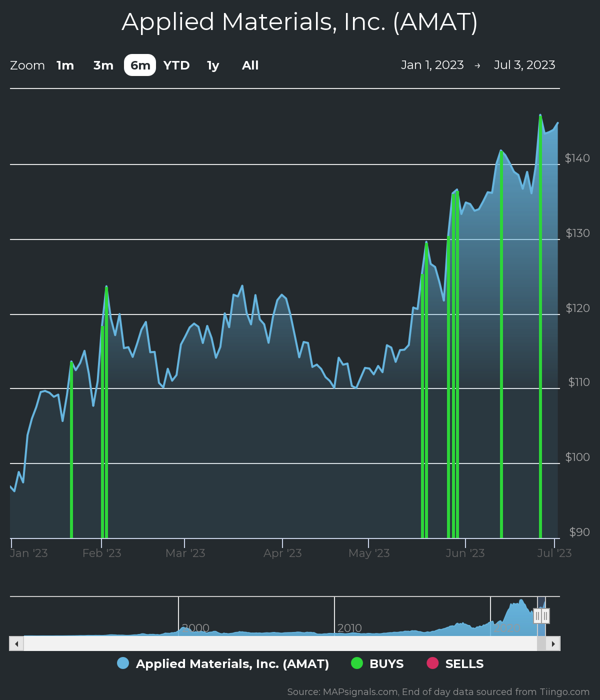Toggle the SELLS legend series
600x700 pixels.
(x=455, y=664)
